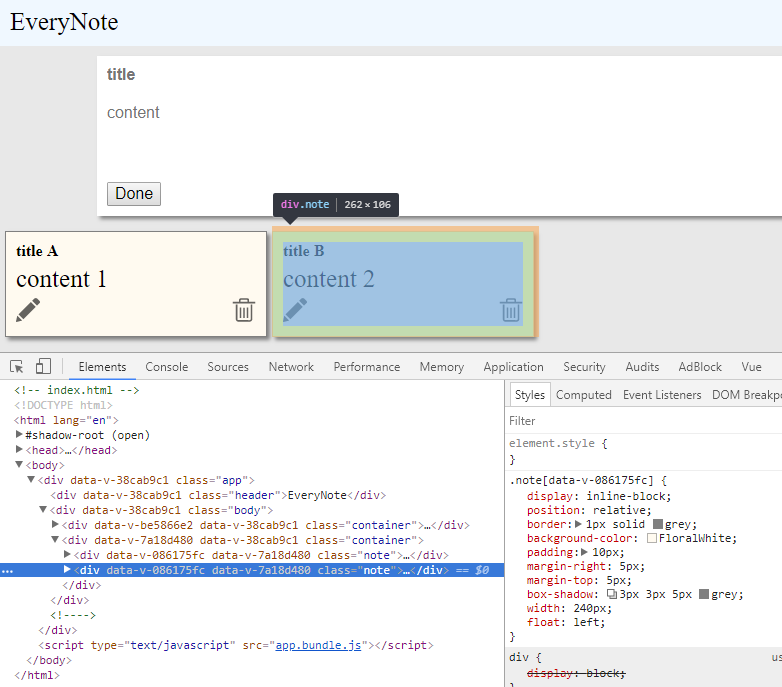The width and height of the screenshot is (782, 687).
Task: Click the FloralWhite background color swatch
Action: pos(652,538)
